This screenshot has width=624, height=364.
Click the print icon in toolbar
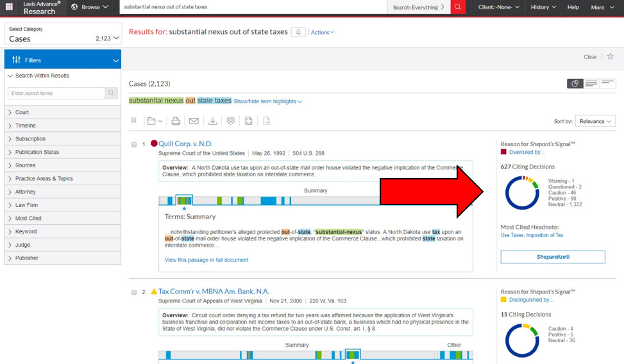pos(176,121)
